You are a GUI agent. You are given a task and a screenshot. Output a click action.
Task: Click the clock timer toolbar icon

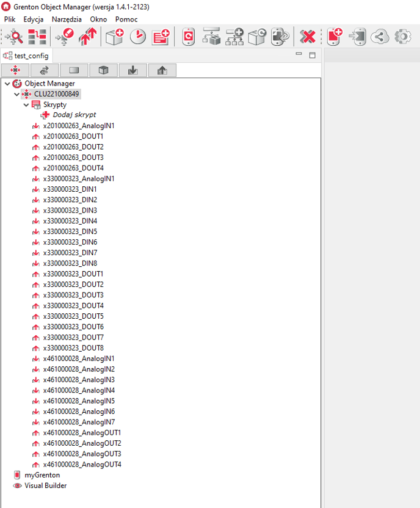[x=138, y=37]
